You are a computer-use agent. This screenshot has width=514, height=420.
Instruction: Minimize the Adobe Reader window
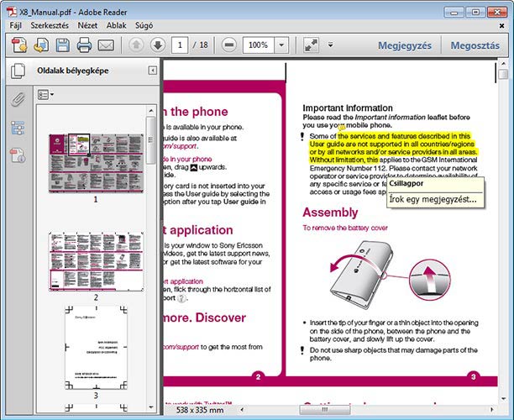point(454,12)
